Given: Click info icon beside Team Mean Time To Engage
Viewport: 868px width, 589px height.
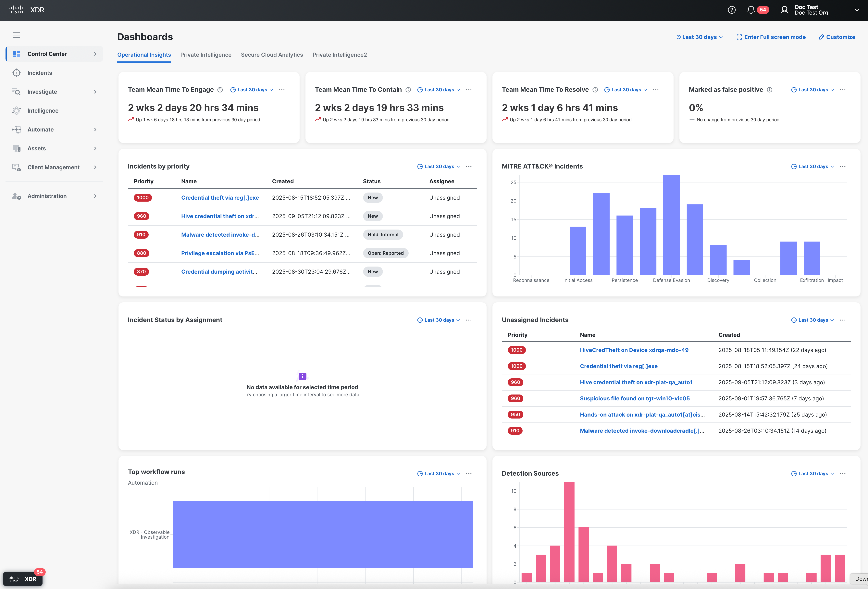Looking at the screenshot, I should coord(220,90).
